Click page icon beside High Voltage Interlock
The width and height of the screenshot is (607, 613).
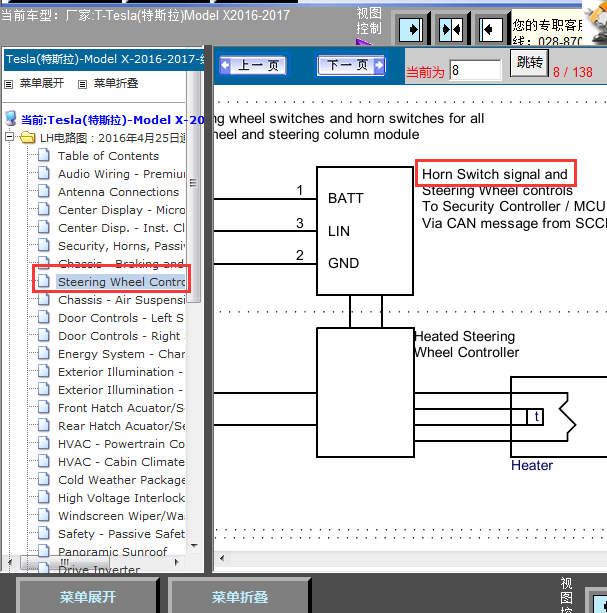(x=44, y=496)
